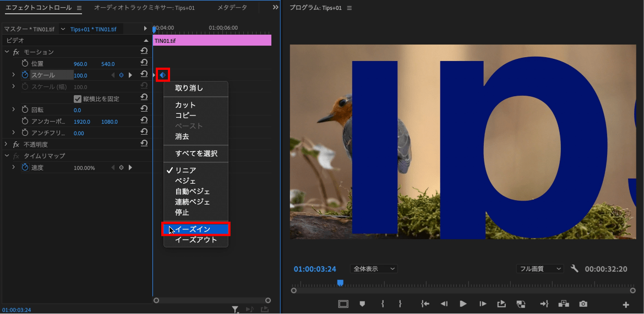Go to In point
The width and height of the screenshot is (644, 314).
pyautogui.click(x=425, y=304)
